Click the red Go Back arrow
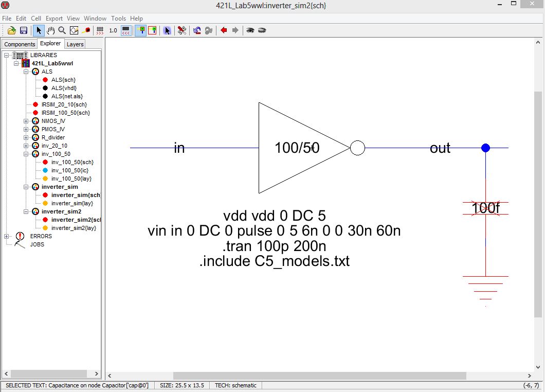545x392 pixels. click(224, 30)
